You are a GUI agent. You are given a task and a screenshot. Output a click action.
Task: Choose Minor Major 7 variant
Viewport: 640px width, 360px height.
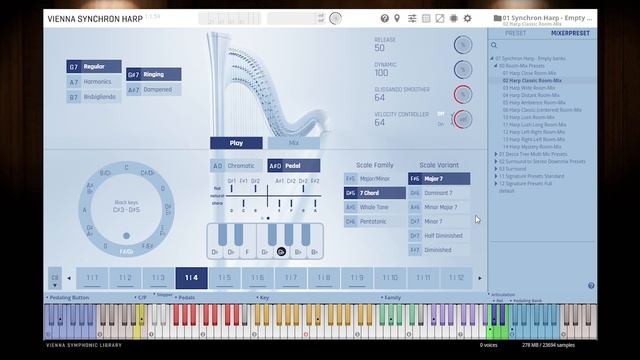click(439, 207)
